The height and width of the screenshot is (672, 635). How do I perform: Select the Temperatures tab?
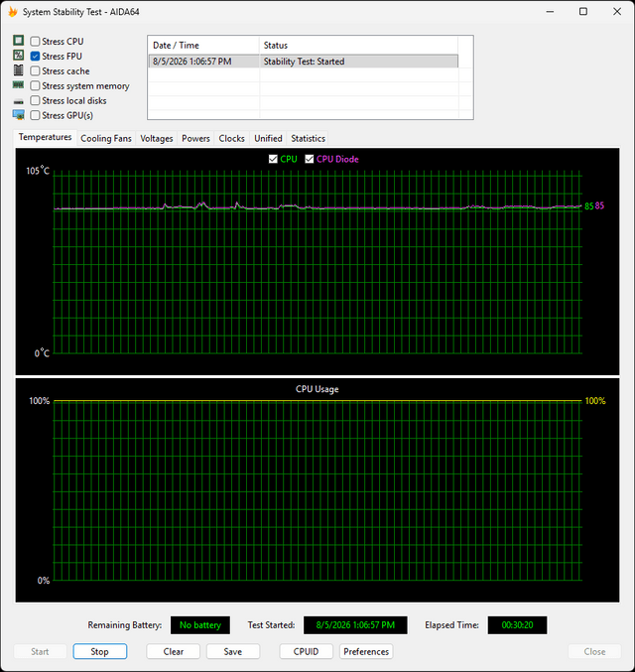45,137
